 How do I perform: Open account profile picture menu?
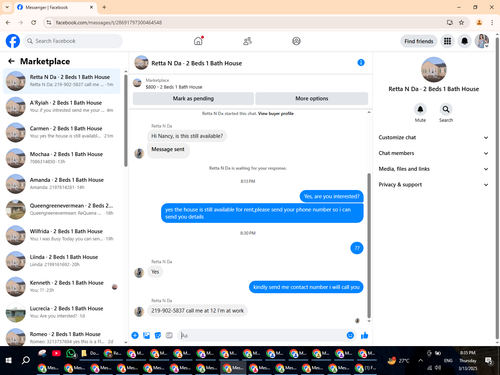(482, 41)
